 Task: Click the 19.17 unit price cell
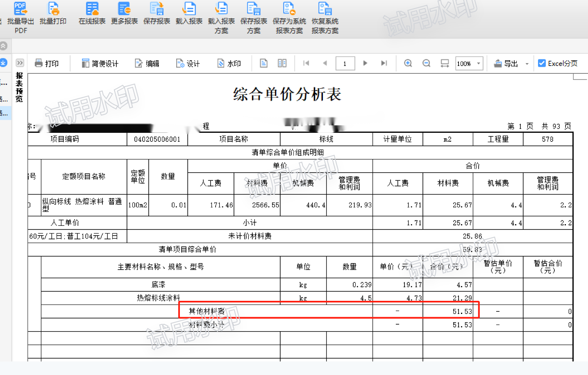coord(398,284)
